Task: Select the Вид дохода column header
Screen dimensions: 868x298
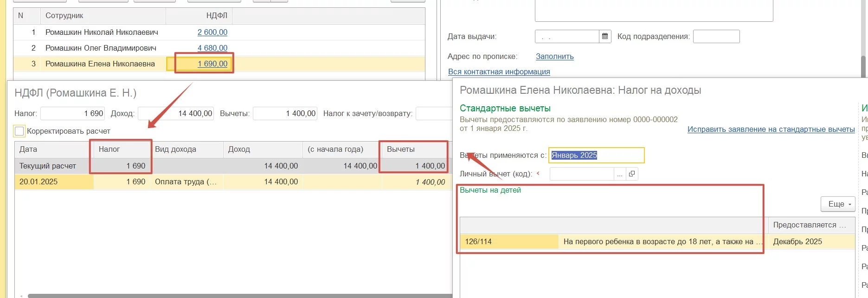Action: click(186, 149)
